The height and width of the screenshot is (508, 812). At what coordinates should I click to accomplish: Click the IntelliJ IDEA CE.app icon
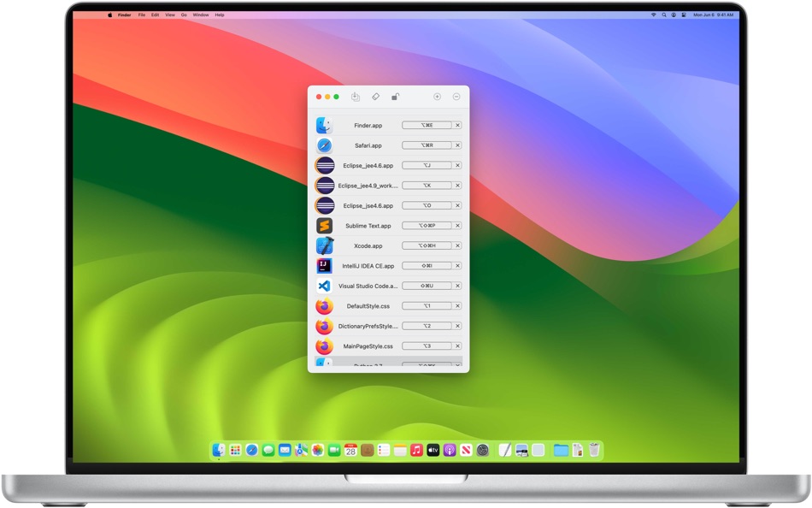(324, 266)
